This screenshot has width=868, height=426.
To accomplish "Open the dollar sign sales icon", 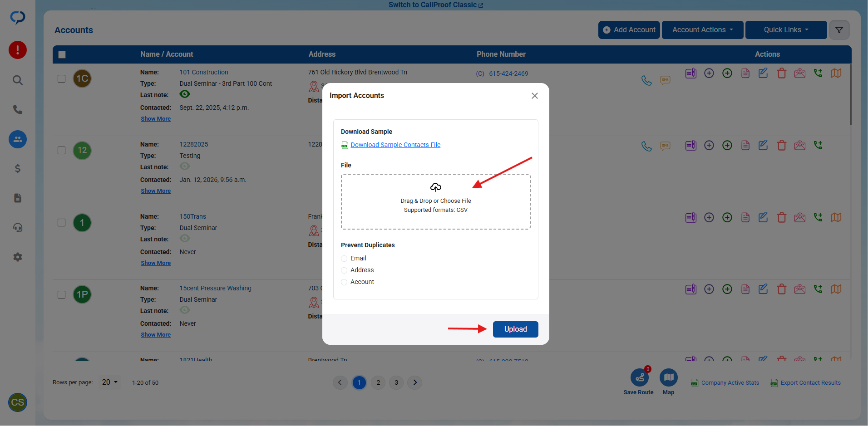I will [18, 169].
